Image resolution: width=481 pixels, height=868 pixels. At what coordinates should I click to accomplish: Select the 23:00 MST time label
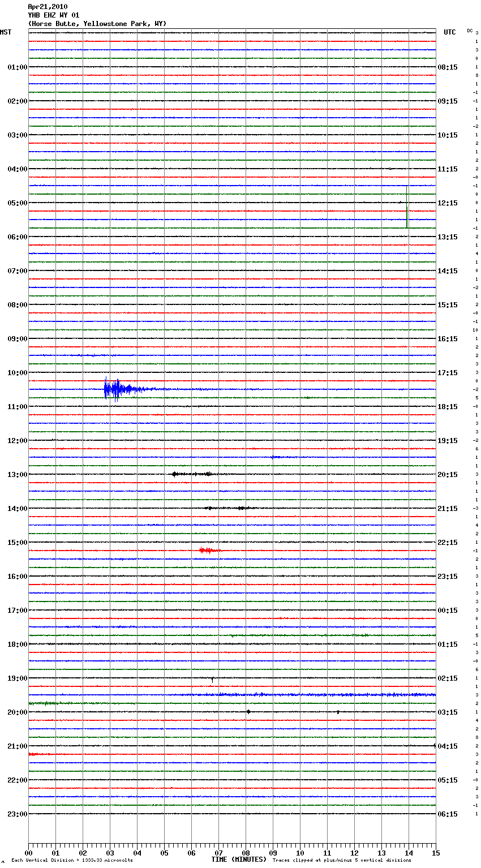[18, 814]
